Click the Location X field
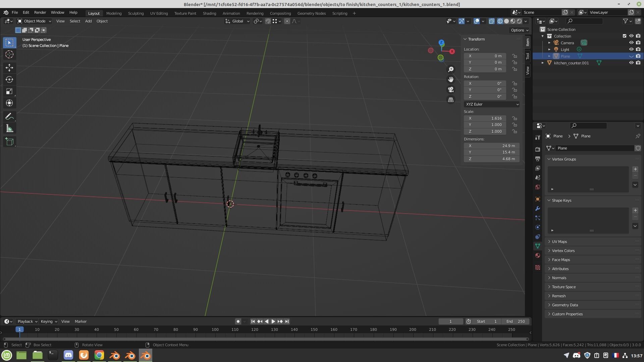Image resolution: width=644 pixels, height=362 pixels. [x=485, y=56]
